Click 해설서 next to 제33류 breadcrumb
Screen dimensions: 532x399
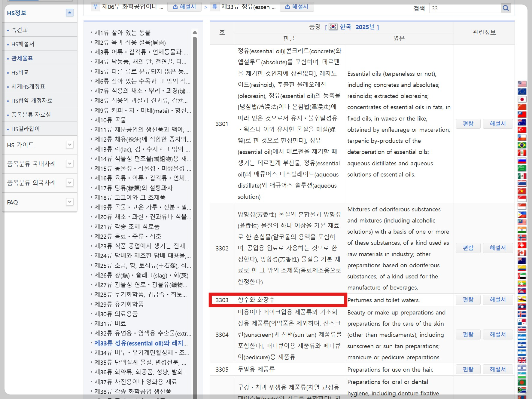[297, 7]
